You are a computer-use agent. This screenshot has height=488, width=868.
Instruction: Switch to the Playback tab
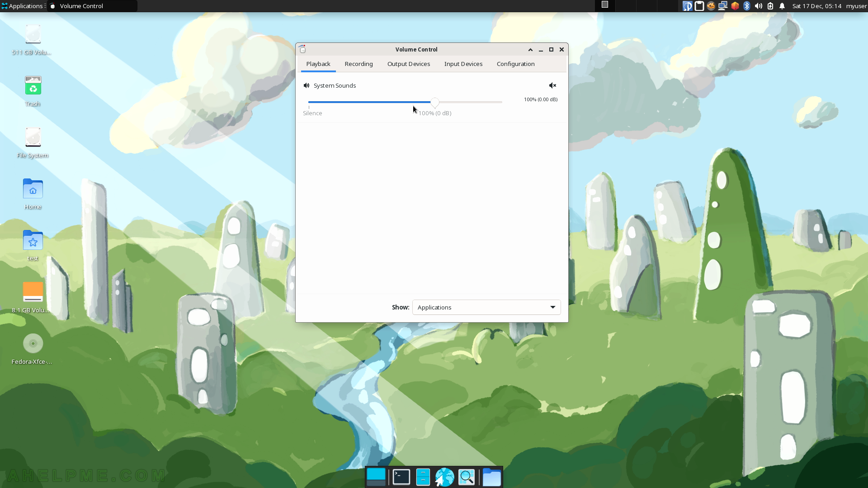click(318, 64)
